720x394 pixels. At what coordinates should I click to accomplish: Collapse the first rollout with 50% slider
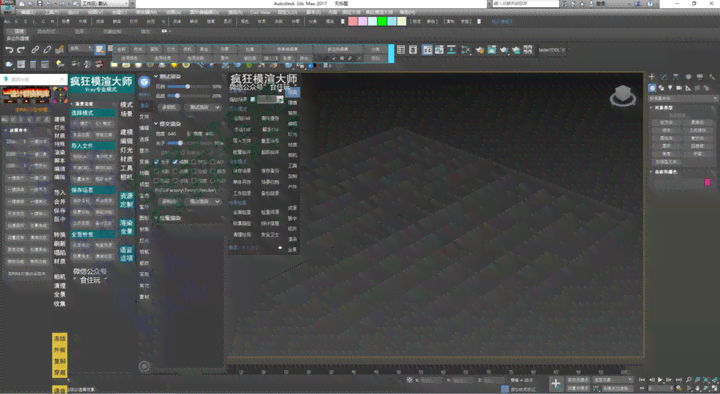click(x=156, y=76)
